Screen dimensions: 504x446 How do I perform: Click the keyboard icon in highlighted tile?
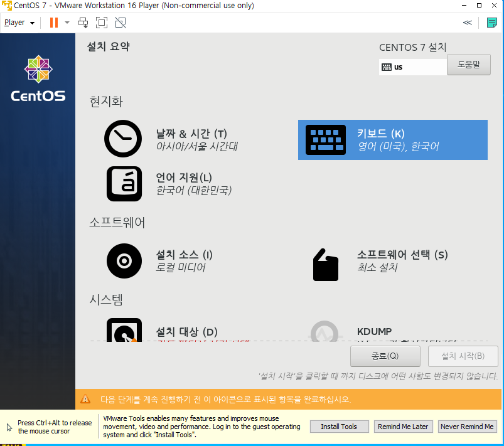tap(325, 140)
